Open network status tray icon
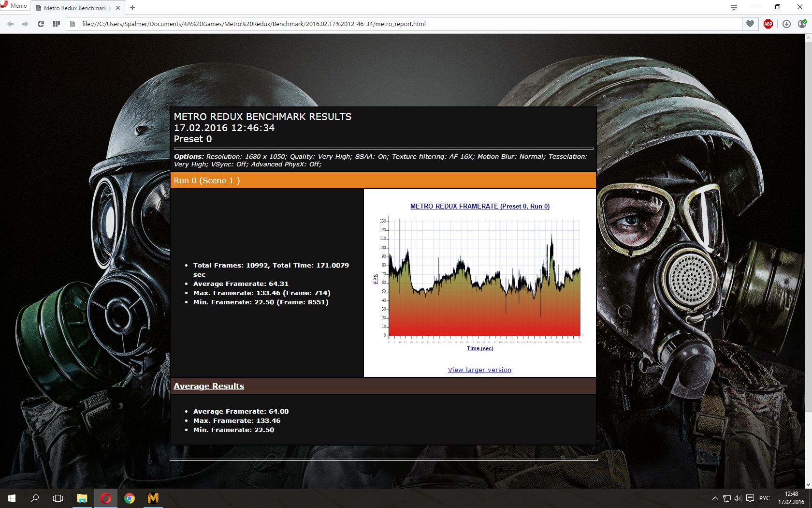This screenshot has width=812, height=508. (726, 498)
